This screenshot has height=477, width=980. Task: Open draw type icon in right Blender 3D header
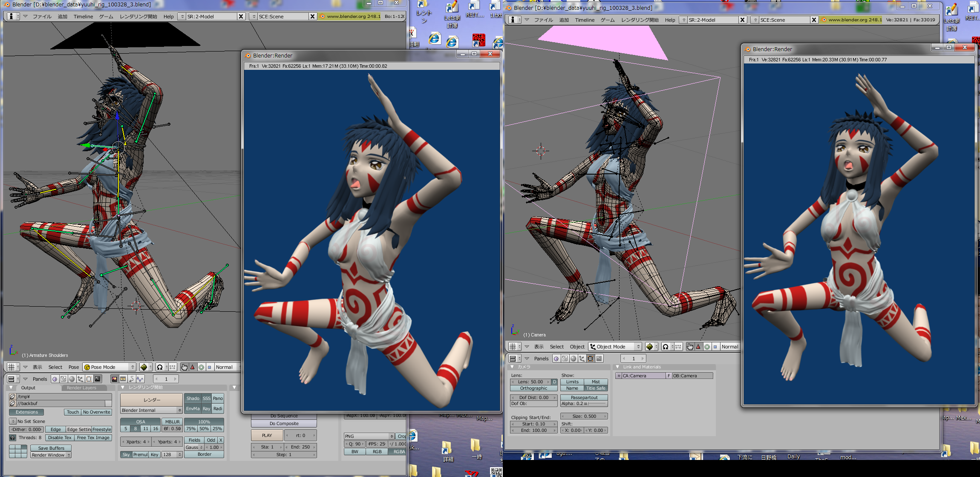coord(651,347)
